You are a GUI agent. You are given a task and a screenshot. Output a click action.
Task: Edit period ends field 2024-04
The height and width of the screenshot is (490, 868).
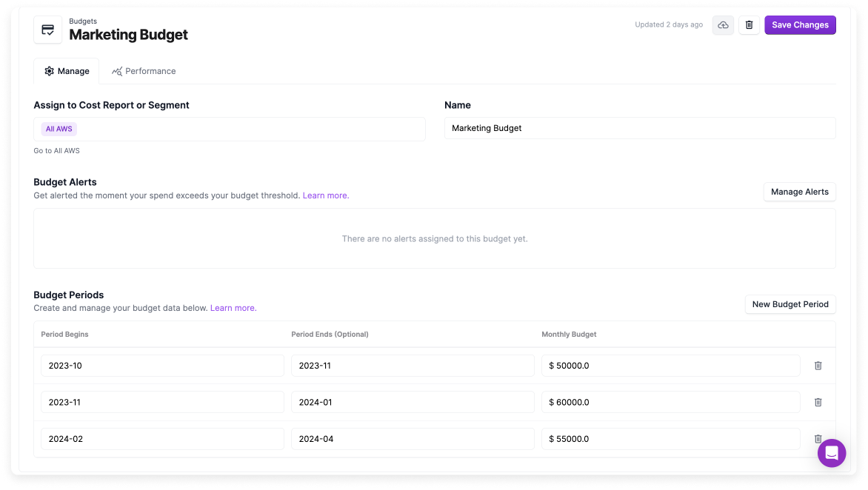[x=413, y=439]
